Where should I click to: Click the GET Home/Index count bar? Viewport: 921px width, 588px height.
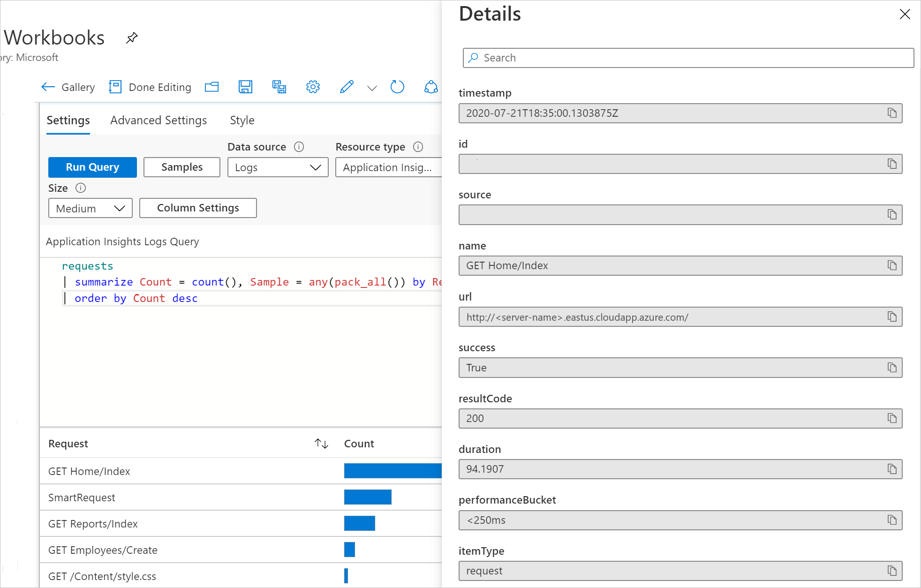pos(393,471)
